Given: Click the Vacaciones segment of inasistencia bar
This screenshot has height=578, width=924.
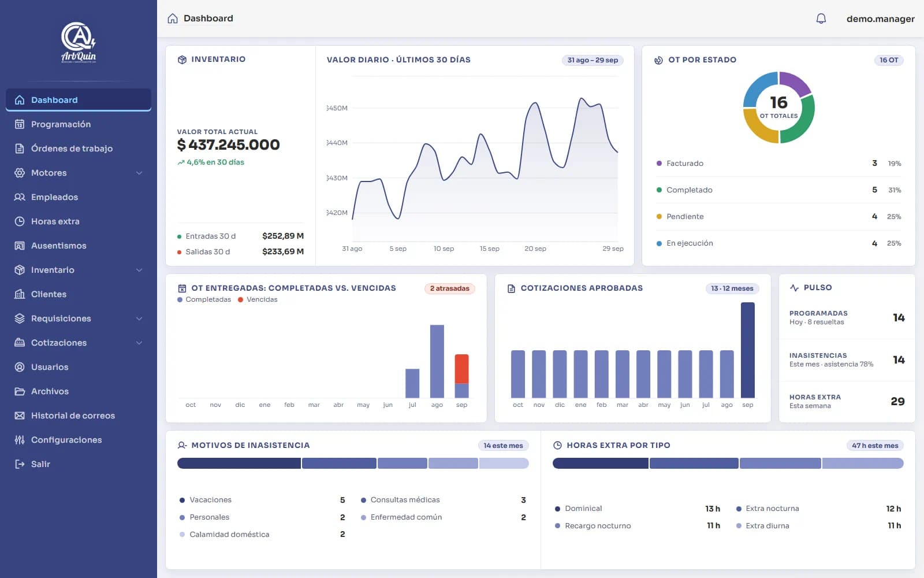Looking at the screenshot, I should click(x=239, y=464).
